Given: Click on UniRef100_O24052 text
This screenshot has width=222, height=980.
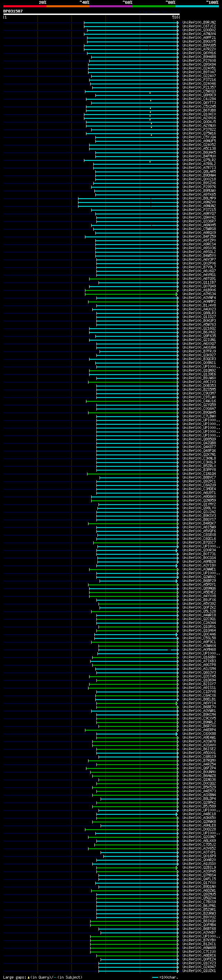Looking at the screenshot, I should tap(199, 145).
